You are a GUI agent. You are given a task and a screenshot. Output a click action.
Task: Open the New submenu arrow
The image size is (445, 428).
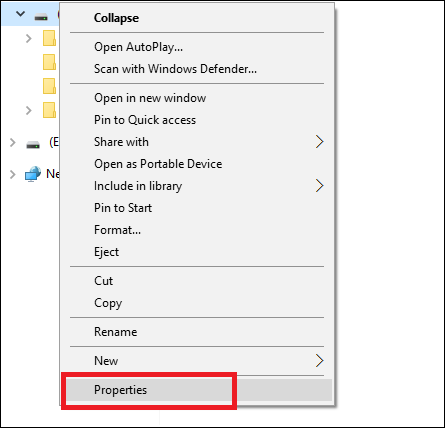click(x=319, y=360)
